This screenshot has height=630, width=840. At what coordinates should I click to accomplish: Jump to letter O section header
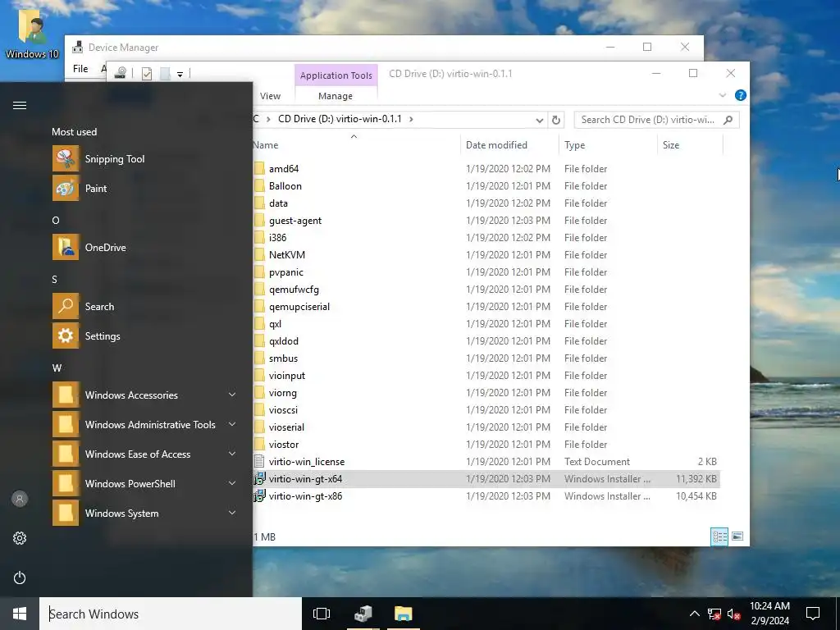point(56,221)
